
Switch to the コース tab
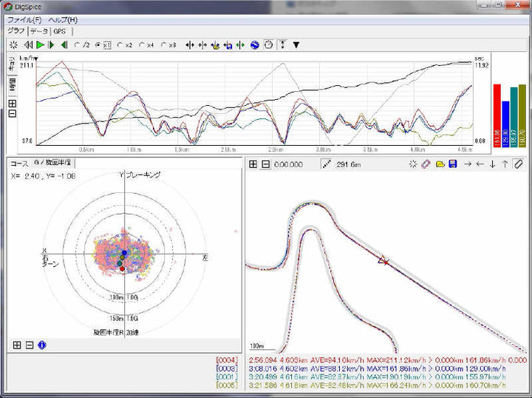(19, 163)
